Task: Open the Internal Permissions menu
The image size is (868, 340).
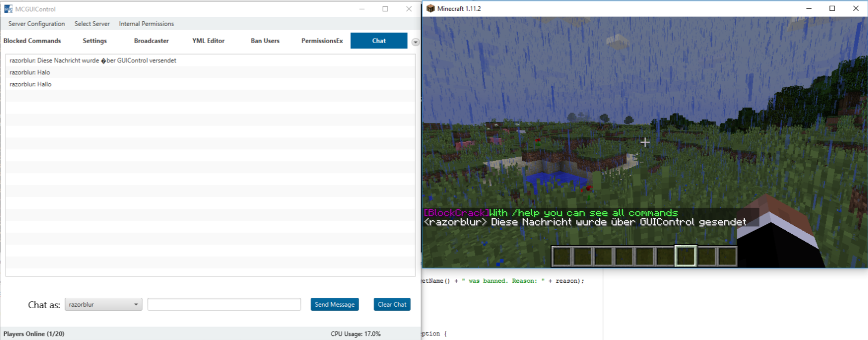Action: pos(146,24)
